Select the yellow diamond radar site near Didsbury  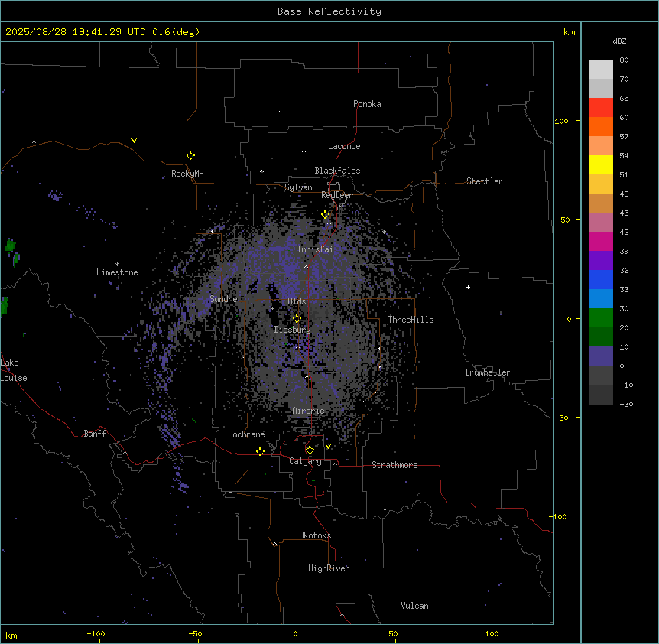click(297, 319)
